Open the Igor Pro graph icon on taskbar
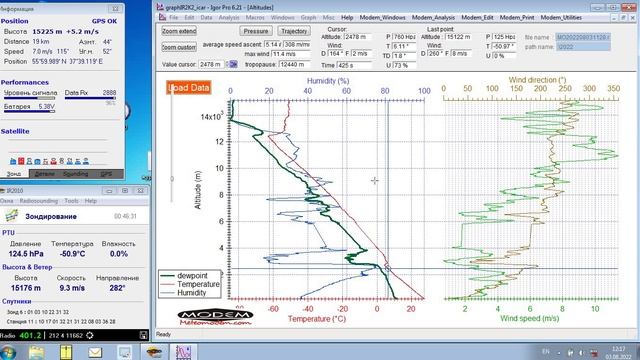This screenshot has height=360, width=640. pos(183,352)
